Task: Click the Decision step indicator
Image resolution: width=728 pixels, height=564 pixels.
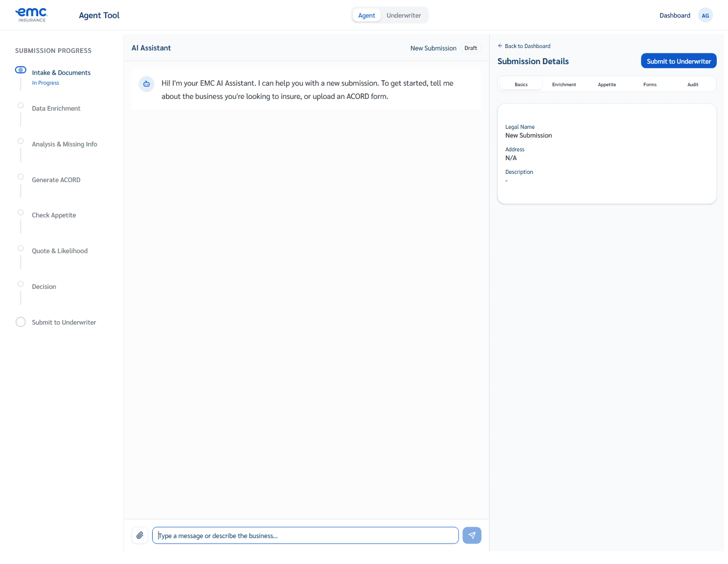Action: pyautogui.click(x=21, y=283)
